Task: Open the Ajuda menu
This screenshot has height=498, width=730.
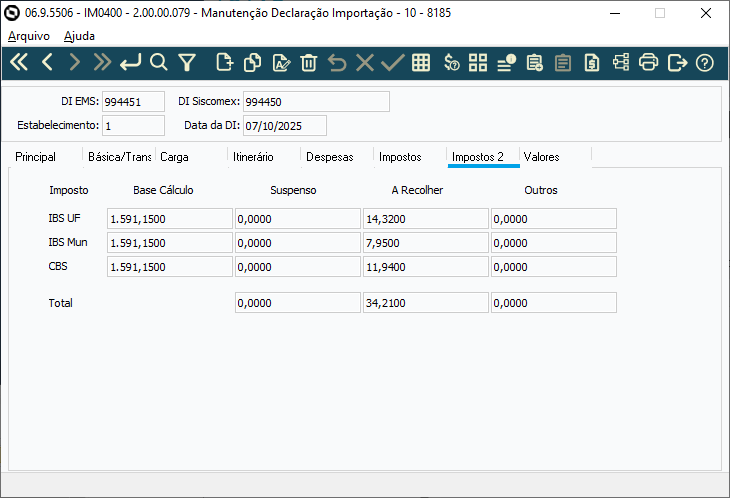Action: tap(79, 35)
